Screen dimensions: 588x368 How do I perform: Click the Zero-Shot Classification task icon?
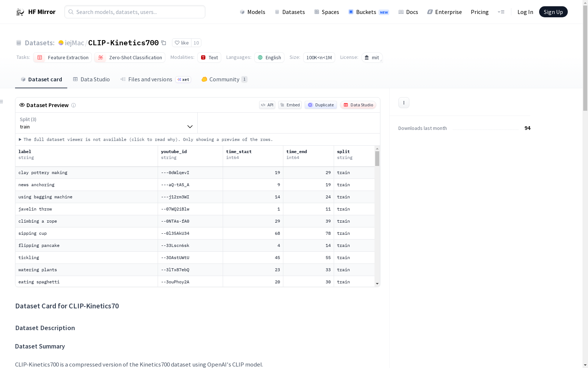click(101, 57)
